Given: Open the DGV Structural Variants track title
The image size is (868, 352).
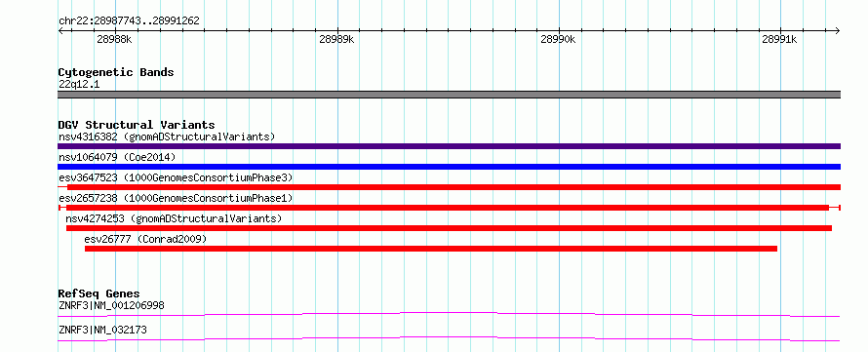Looking at the screenshot, I should tap(137, 125).
